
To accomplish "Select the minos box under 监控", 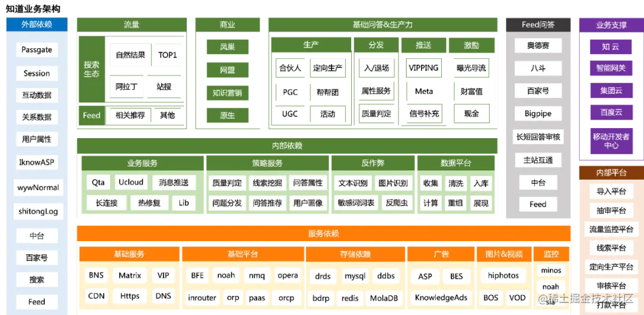I will click(551, 270).
